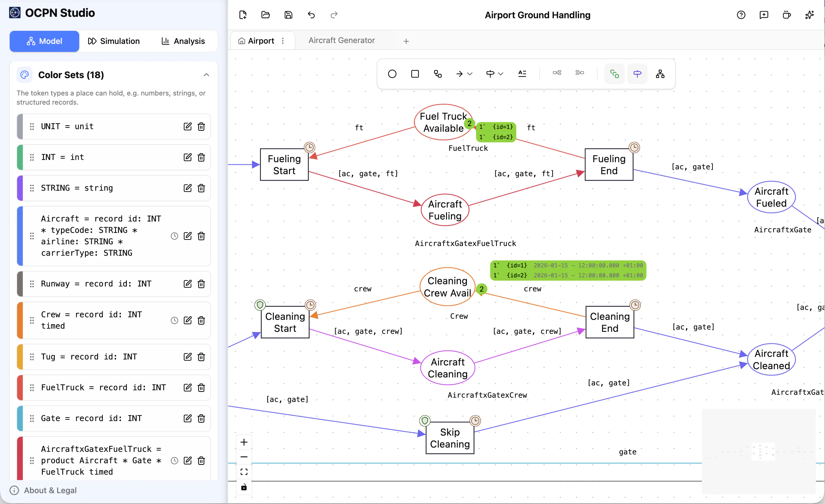The height and width of the screenshot is (504, 825).
Task: Redo the undone change
Action: [334, 15]
